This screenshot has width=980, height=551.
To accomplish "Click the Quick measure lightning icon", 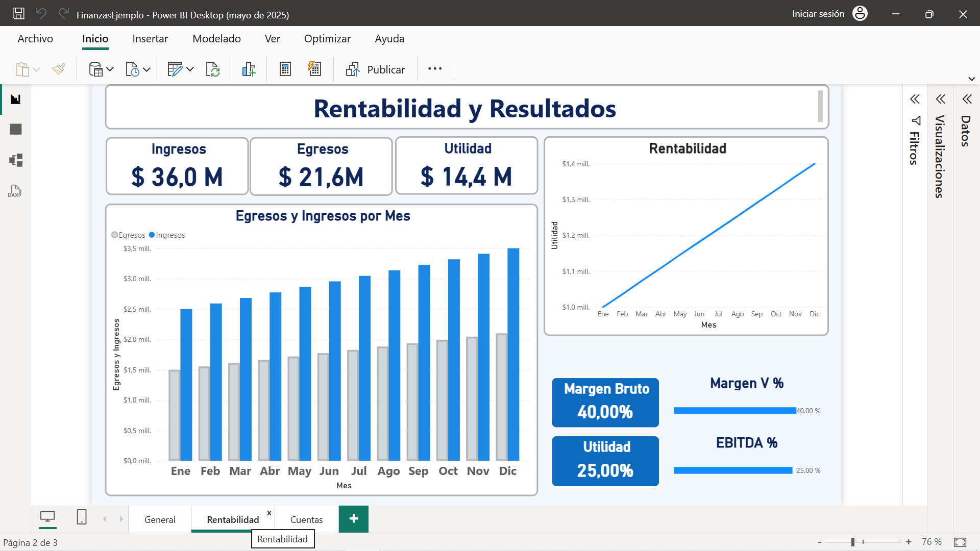I will tap(314, 69).
